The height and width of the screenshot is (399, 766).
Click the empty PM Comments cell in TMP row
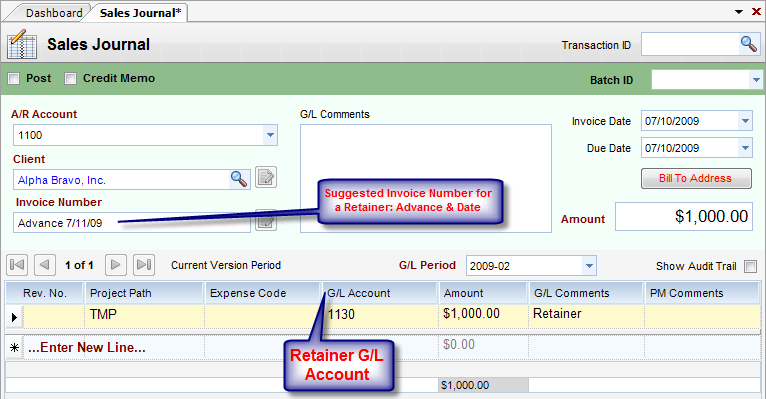point(703,316)
